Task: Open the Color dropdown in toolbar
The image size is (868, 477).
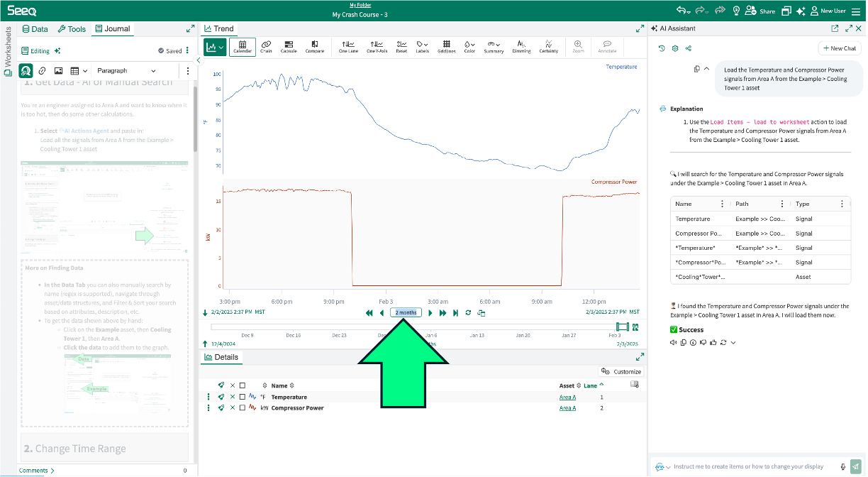Action: (469, 47)
